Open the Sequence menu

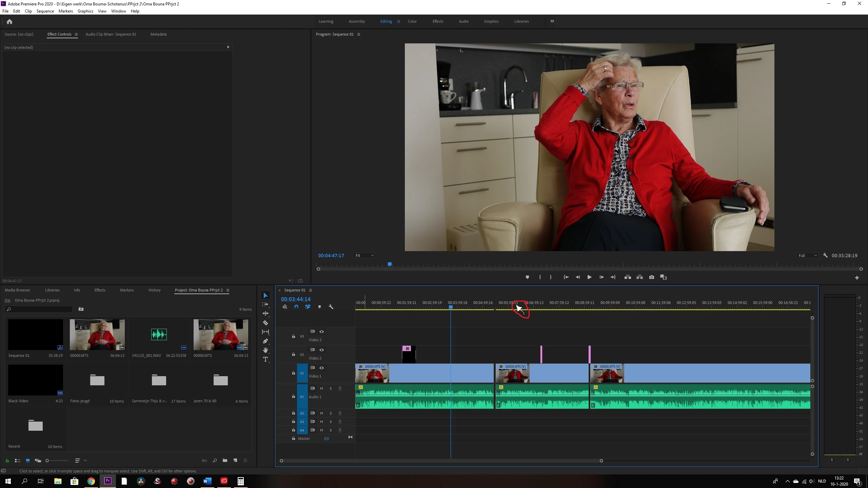[45, 11]
